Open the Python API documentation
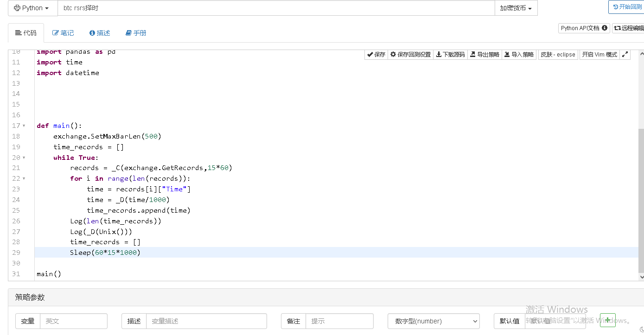Viewport: 644px width, 335px height. [584, 28]
